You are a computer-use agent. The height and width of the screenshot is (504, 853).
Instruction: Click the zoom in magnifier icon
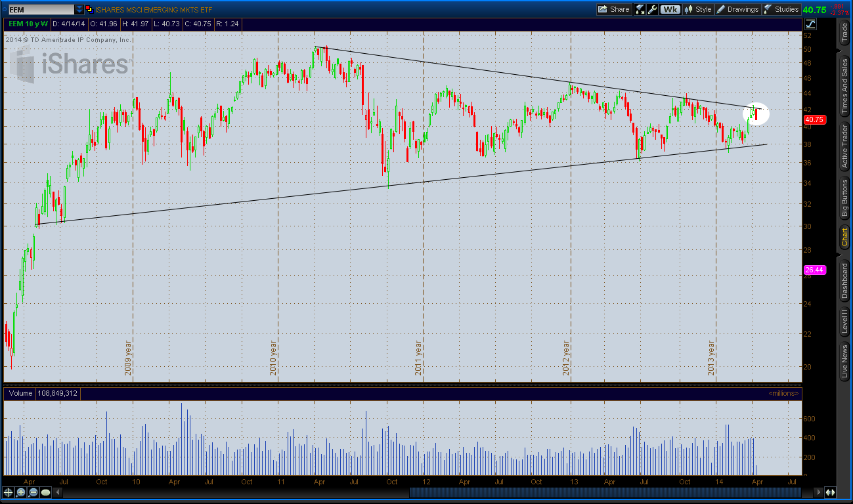pyautogui.click(x=21, y=492)
